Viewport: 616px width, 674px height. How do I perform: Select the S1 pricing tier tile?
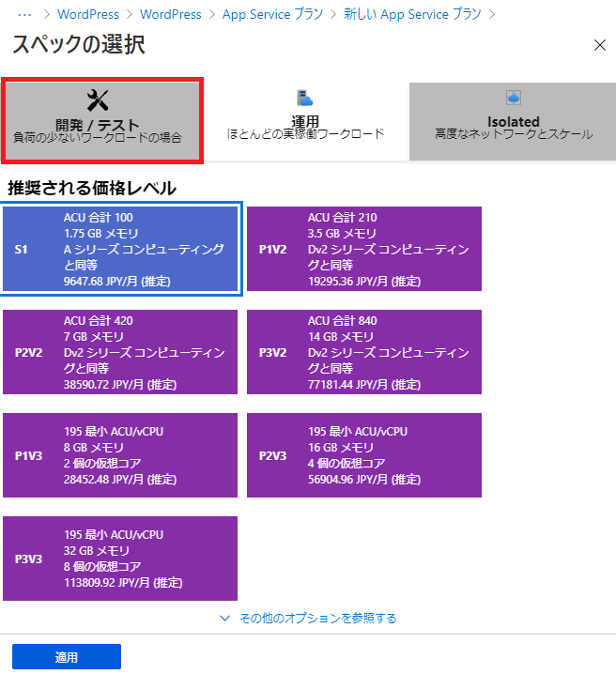click(x=122, y=250)
